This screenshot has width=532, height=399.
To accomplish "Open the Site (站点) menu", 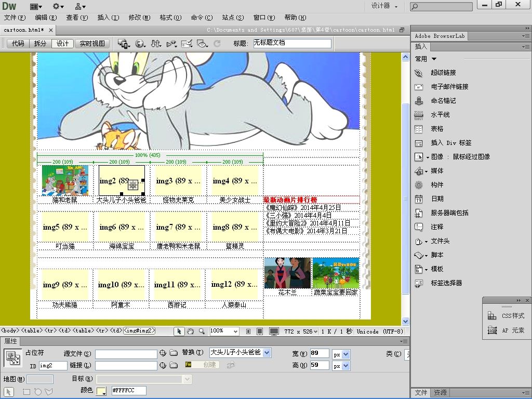I will tap(233, 18).
